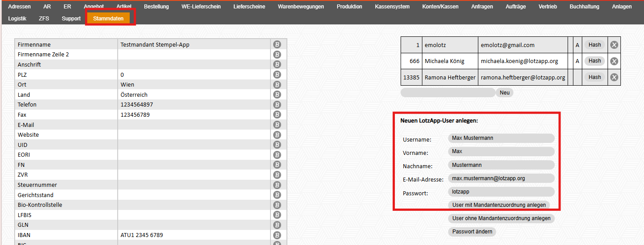Open the Anlagen menu

[622, 7]
